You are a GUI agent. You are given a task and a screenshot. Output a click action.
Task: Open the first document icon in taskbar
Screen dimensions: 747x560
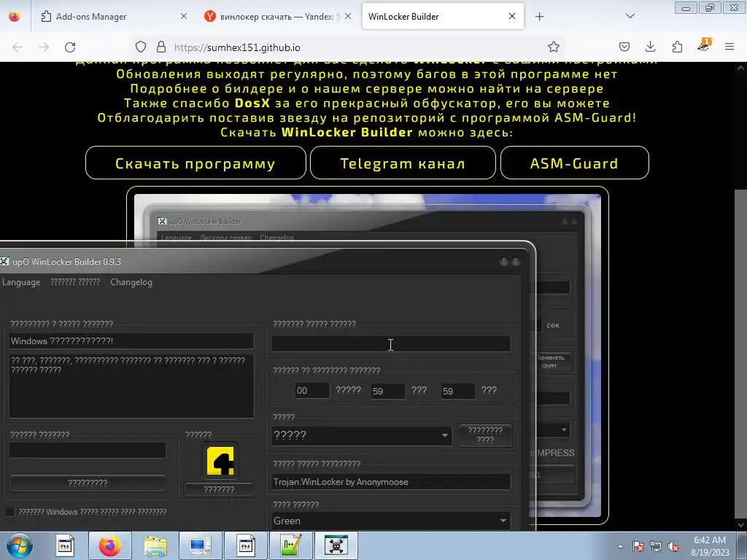coord(65,545)
